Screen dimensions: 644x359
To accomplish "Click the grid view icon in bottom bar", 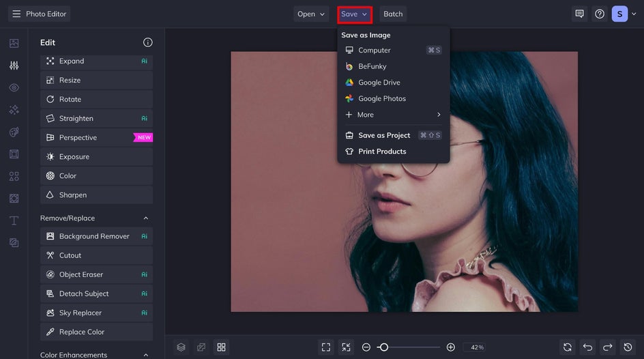I will (221, 347).
